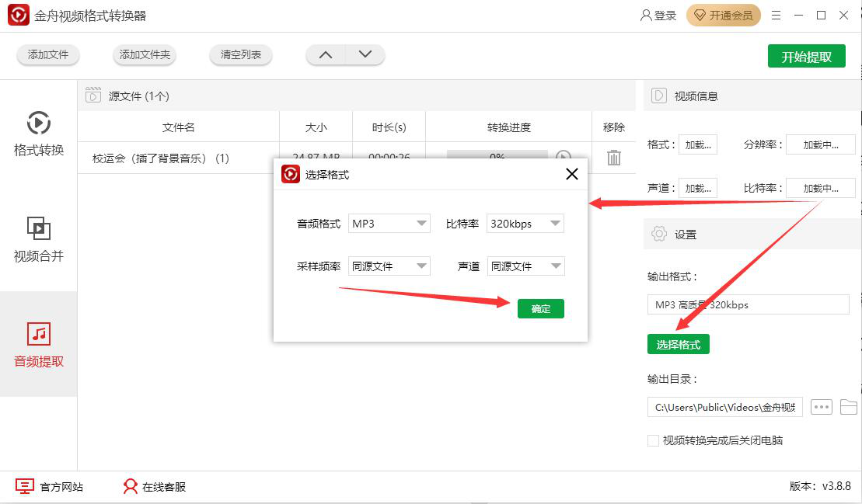The width and height of the screenshot is (862, 504).
Task: Click the 视频信息 panel icon
Action: 658,96
